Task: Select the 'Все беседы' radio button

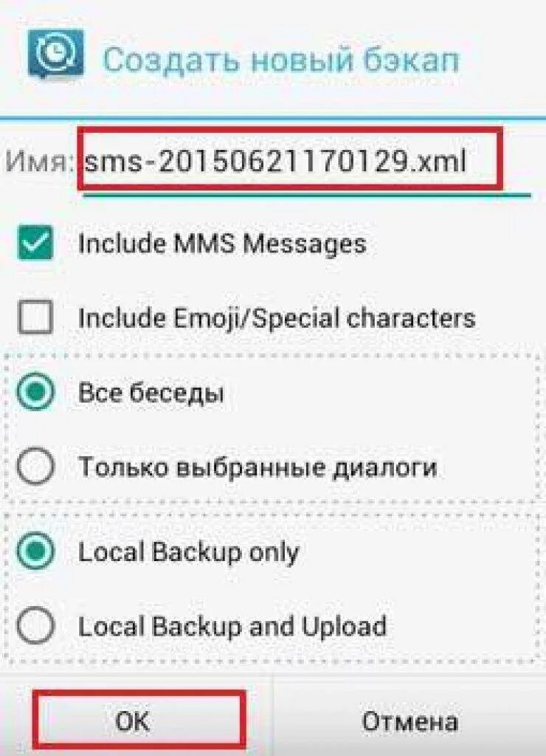Action: coord(35,391)
